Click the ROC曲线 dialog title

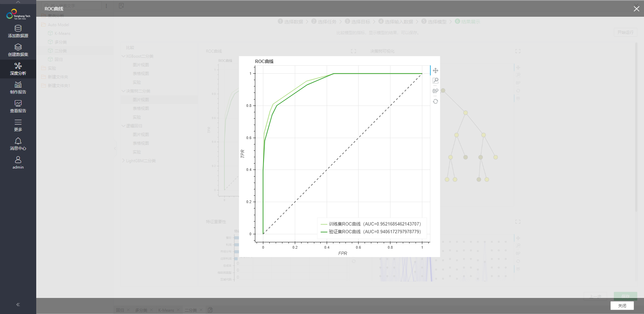[54, 9]
